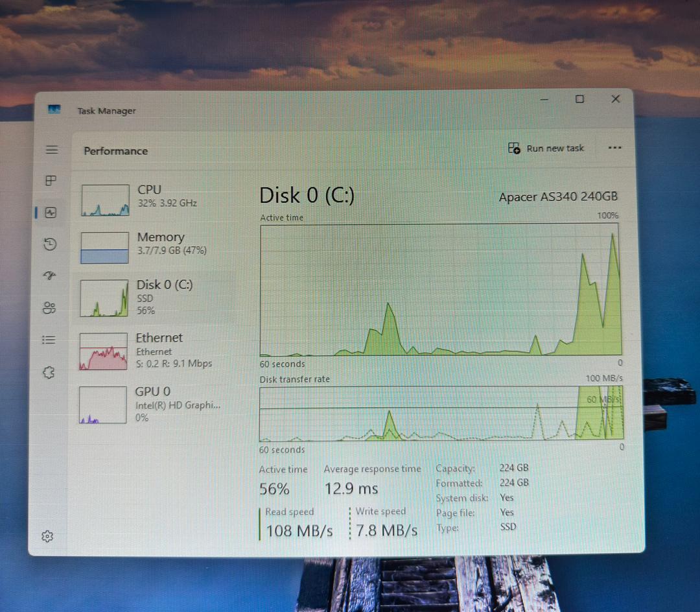
Task: Open the Startup apps page icon
Action: [x=50, y=276]
